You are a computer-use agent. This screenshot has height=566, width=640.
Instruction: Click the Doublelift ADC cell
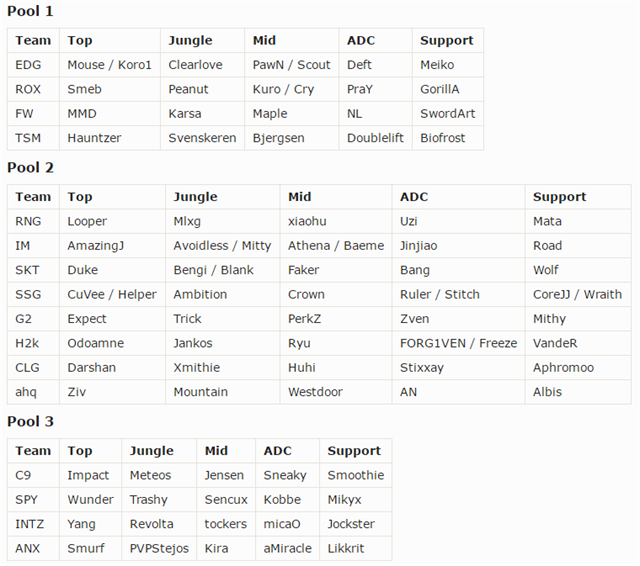pyautogui.click(x=374, y=138)
